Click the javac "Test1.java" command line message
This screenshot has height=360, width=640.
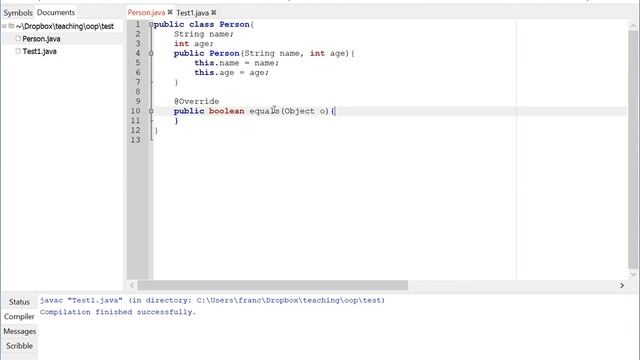[x=212, y=300]
